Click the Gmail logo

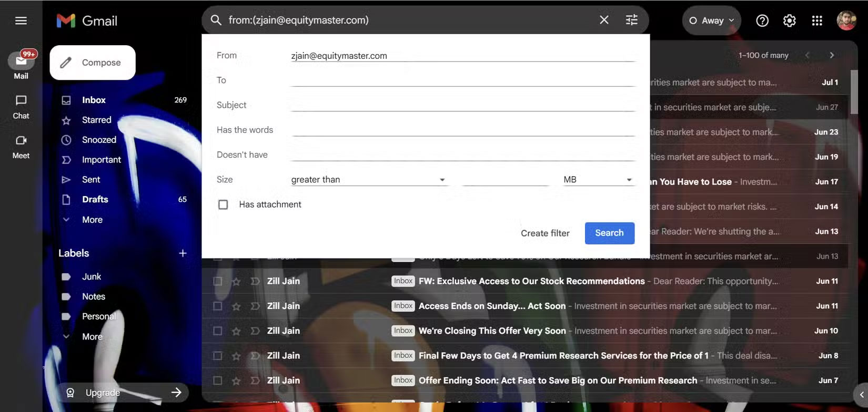[87, 20]
